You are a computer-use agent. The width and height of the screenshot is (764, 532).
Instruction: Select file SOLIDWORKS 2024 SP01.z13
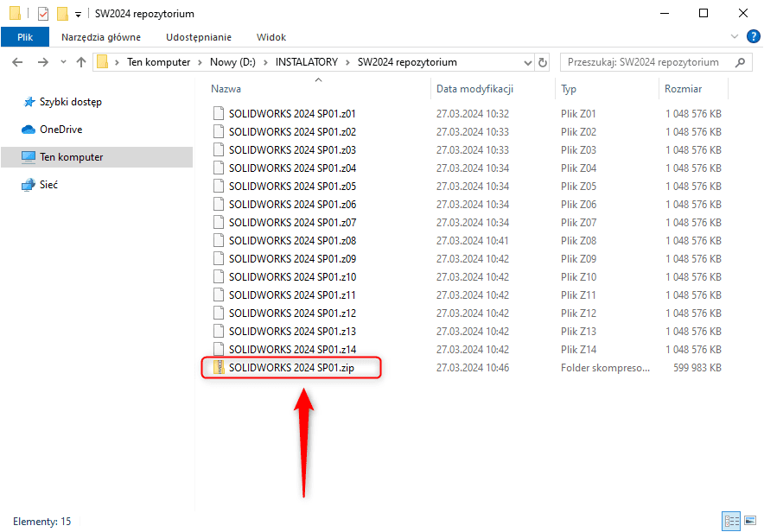(x=292, y=331)
